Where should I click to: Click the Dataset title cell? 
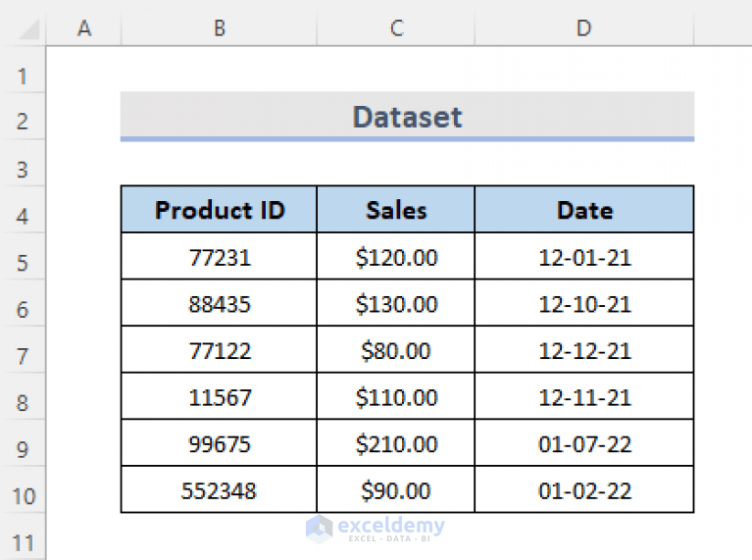(407, 116)
